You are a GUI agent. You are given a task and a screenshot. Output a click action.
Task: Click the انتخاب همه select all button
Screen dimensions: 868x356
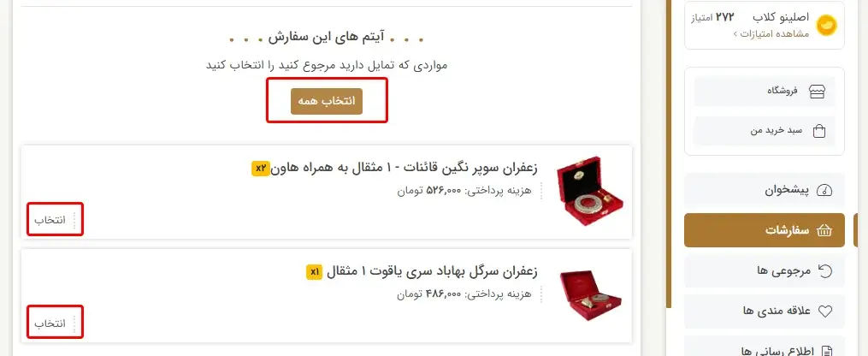[327, 101]
